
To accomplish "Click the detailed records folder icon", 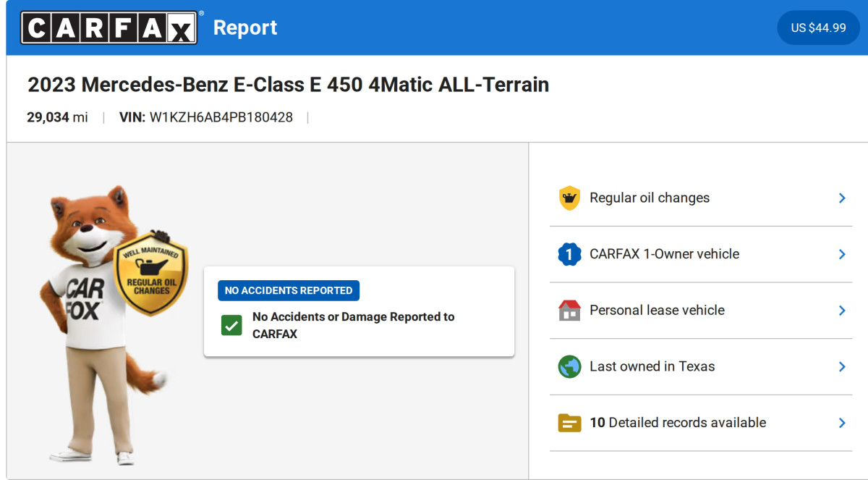I will pos(569,423).
